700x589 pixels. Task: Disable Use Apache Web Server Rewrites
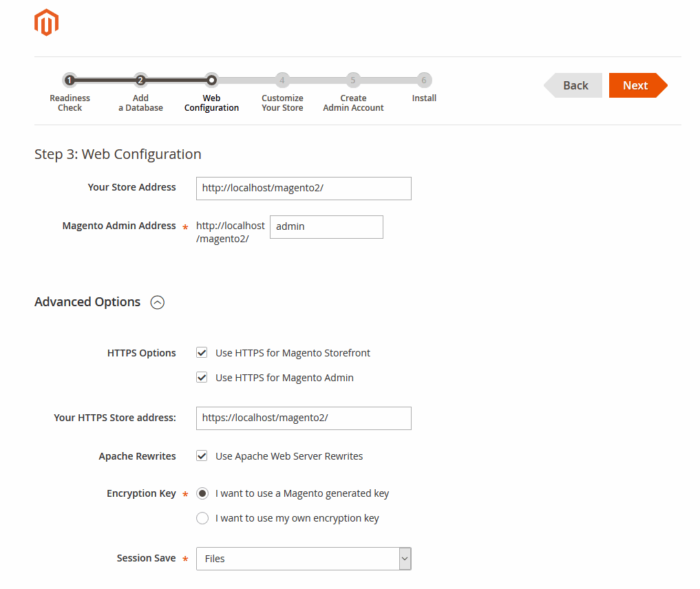202,456
